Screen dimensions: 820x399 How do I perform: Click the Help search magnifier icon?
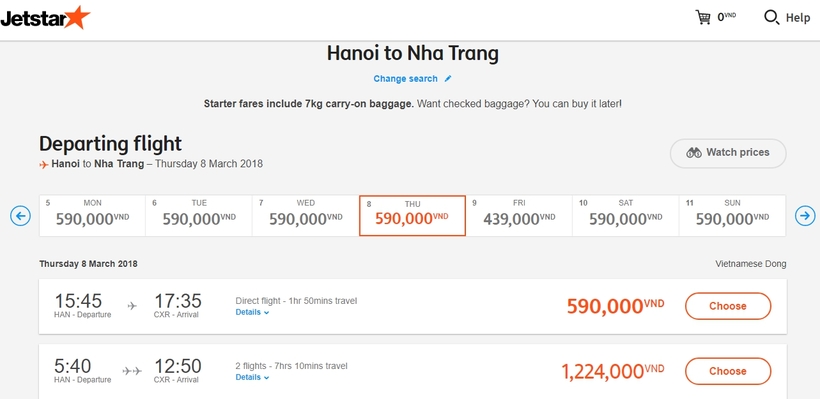pos(771,17)
